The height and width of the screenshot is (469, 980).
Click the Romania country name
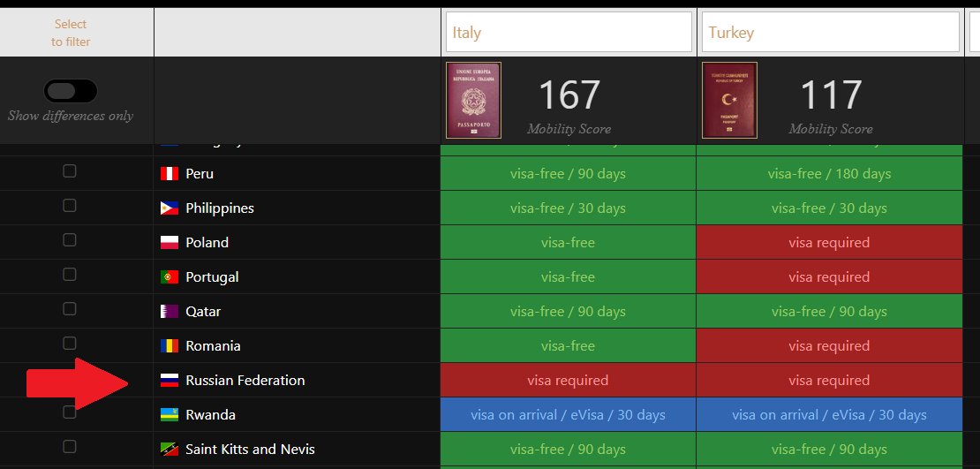coord(213,346)
